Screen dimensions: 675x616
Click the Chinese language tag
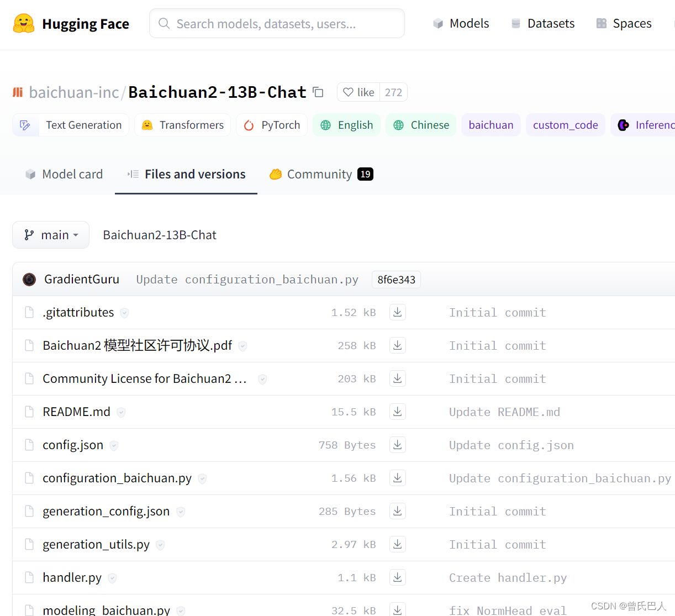tap(421, 125)
